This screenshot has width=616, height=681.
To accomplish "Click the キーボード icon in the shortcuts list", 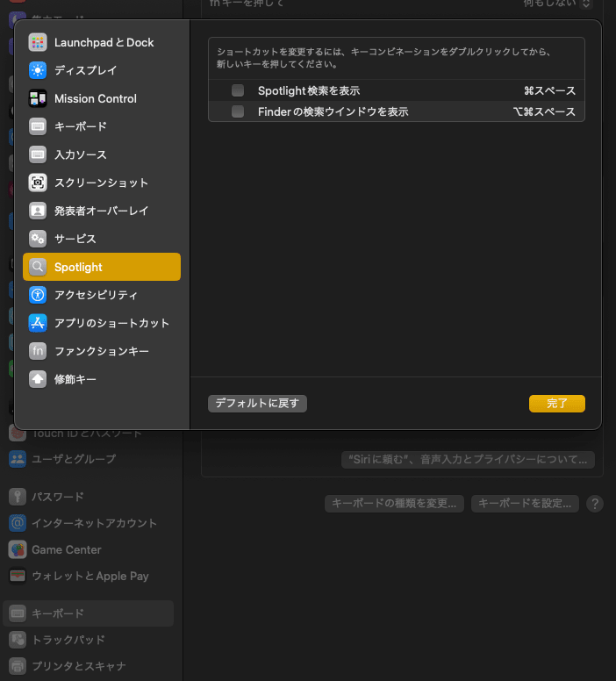I will coord(38,126).
